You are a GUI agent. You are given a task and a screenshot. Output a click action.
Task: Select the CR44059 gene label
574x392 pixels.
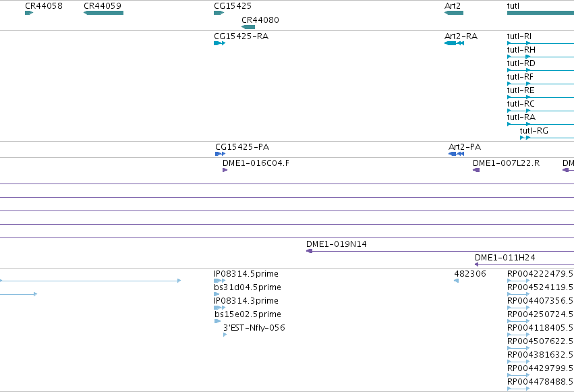(103, 6)
